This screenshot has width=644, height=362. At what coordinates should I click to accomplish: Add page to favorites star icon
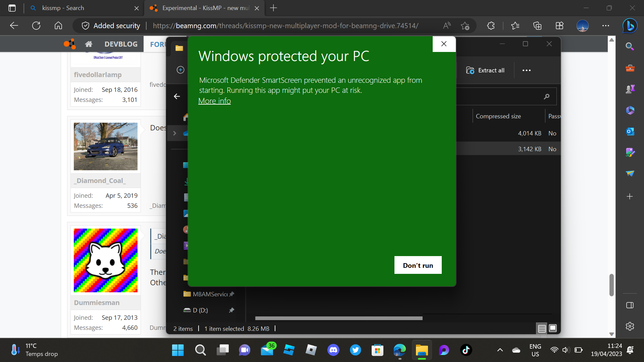point(465,26)
